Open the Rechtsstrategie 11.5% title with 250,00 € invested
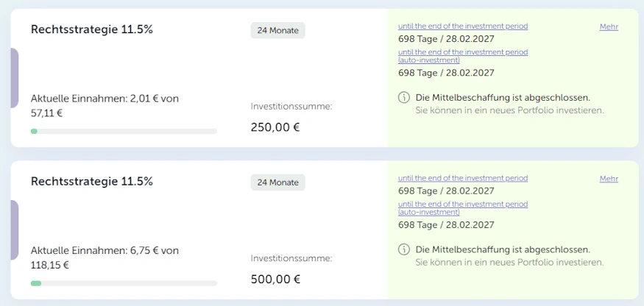 pos(91,29)
